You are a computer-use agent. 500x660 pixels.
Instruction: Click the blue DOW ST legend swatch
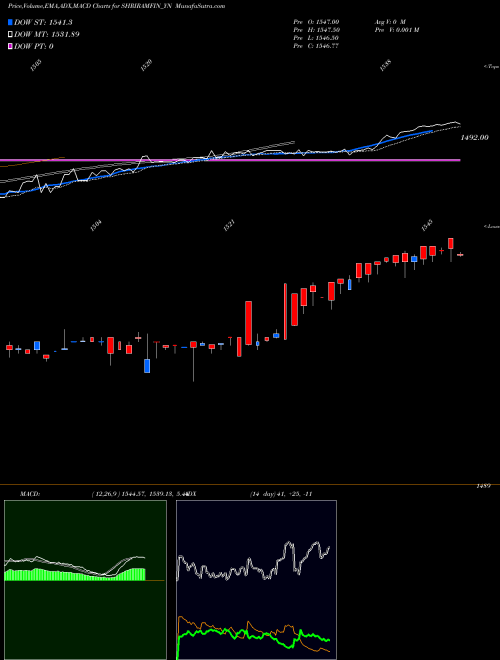(11, 22)
